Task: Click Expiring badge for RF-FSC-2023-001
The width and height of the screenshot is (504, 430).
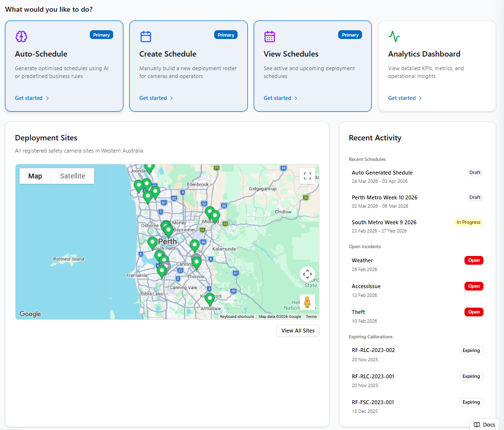Action: 471,402
